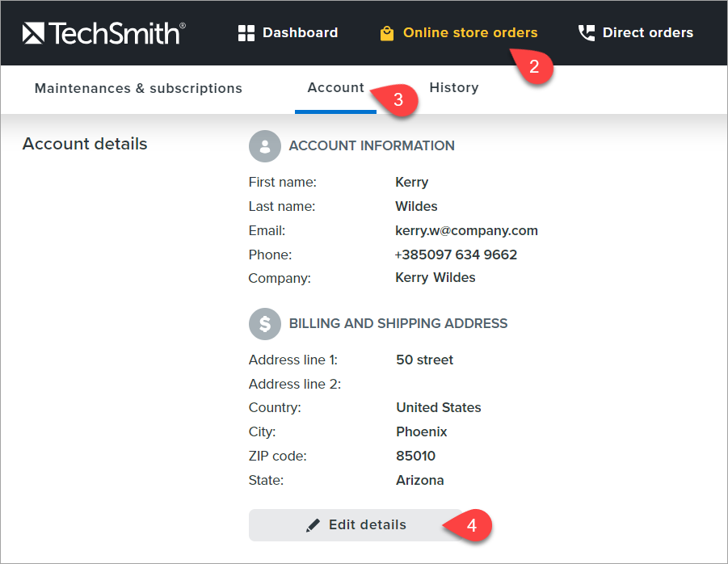Click the Account details heading

[x=84, y=144]
